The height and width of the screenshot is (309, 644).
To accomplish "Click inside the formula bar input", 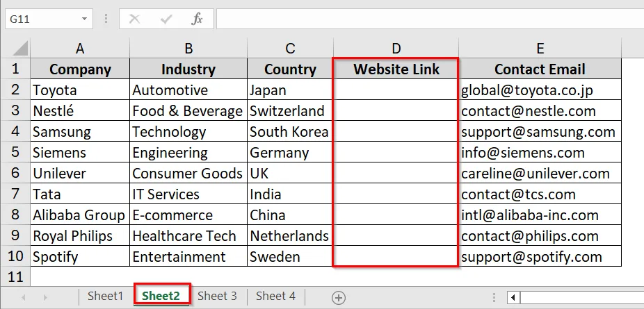I will tap(430, 19).
